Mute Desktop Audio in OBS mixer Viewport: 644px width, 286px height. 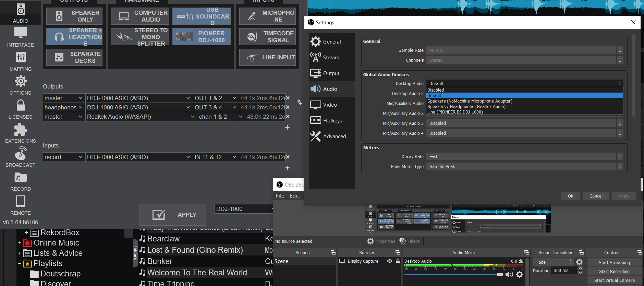[509, 274]
